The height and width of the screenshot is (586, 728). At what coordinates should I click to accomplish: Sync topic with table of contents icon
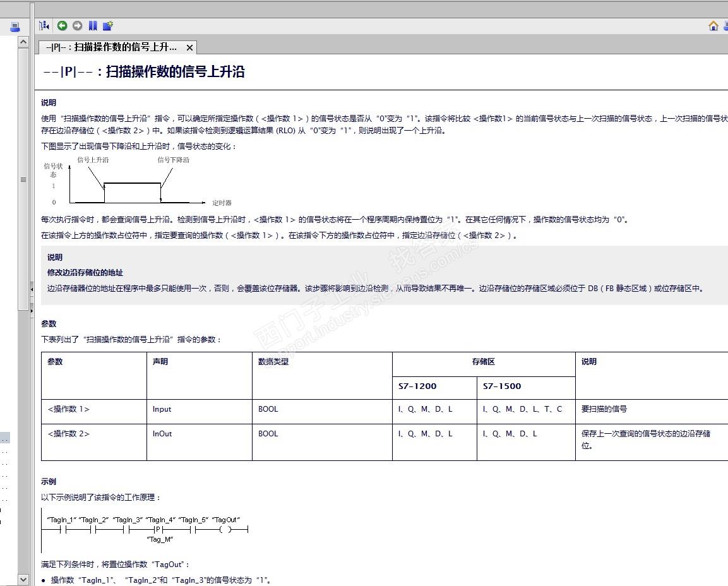pyautogui.click(x=44, y=25)
